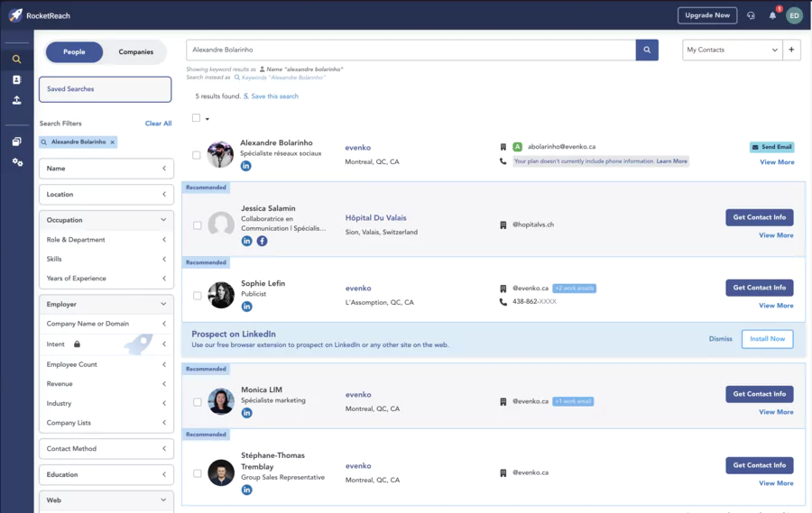This screenshot has height=513, width=812.
Task: Open the notifications bell
Action: (772, 15)
